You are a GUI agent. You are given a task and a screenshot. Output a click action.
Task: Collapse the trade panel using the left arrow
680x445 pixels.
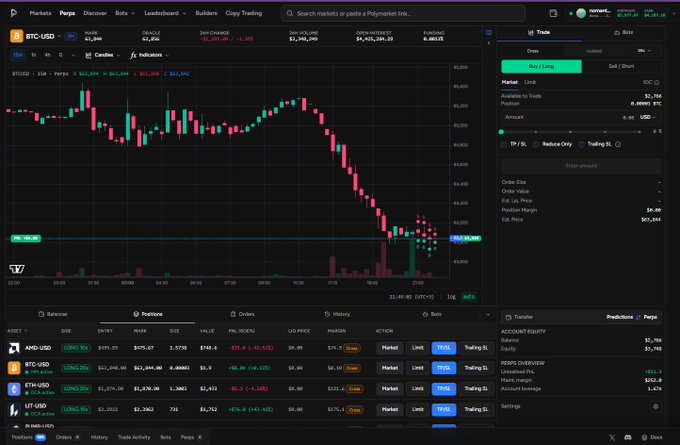(489, 43)
